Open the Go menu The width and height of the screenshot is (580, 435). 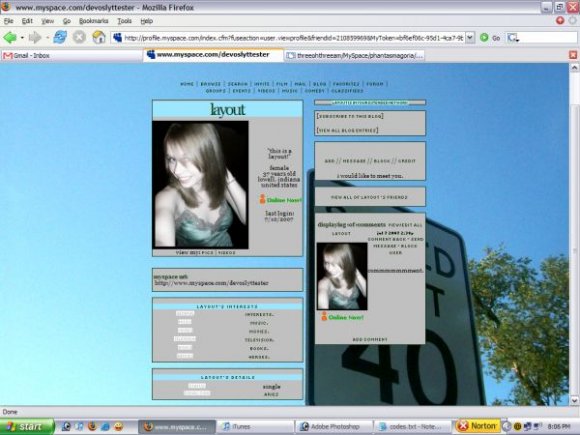tap(67, 21)
